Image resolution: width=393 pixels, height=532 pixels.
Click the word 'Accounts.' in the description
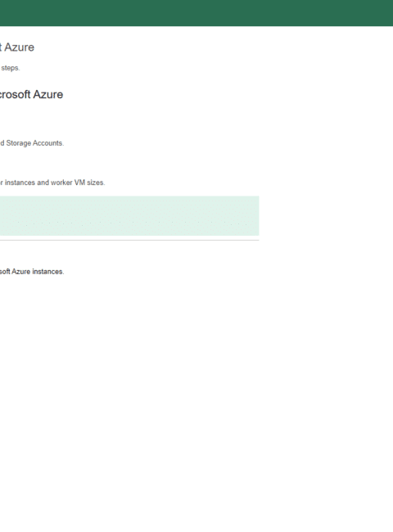point(50,143)
